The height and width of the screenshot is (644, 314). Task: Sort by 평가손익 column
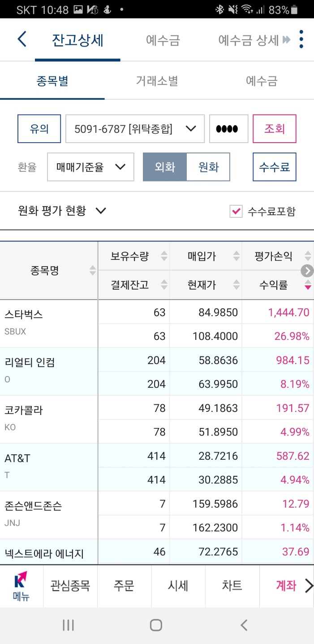coord(308,256)
